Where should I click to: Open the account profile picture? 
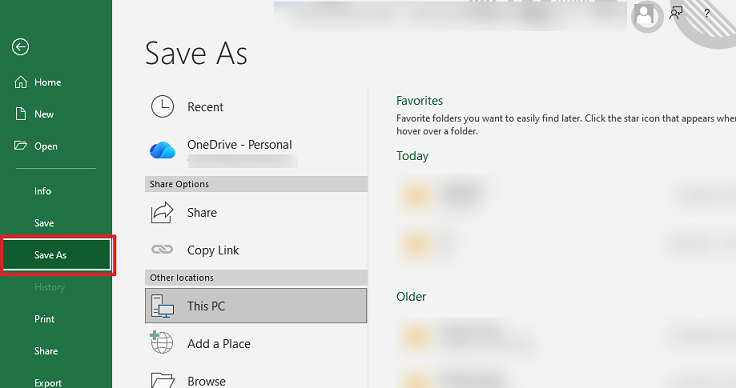pyautogui.click(x=647, y=16)
